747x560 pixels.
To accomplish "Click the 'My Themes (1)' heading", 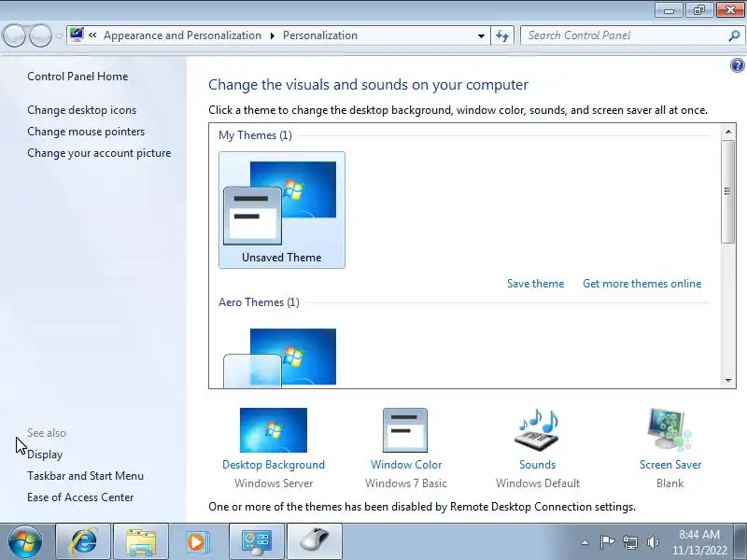I will click(x=255, y=135).
